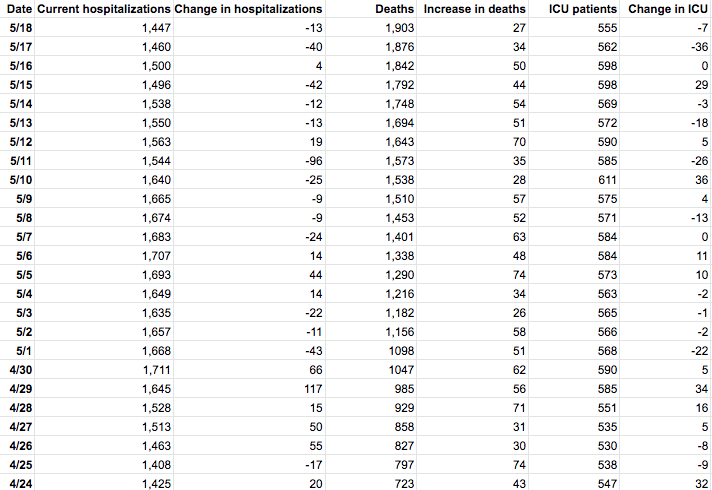Click the deaths value 1,903
The width and height of the screenshot is (712, 490).
point(398,28)
